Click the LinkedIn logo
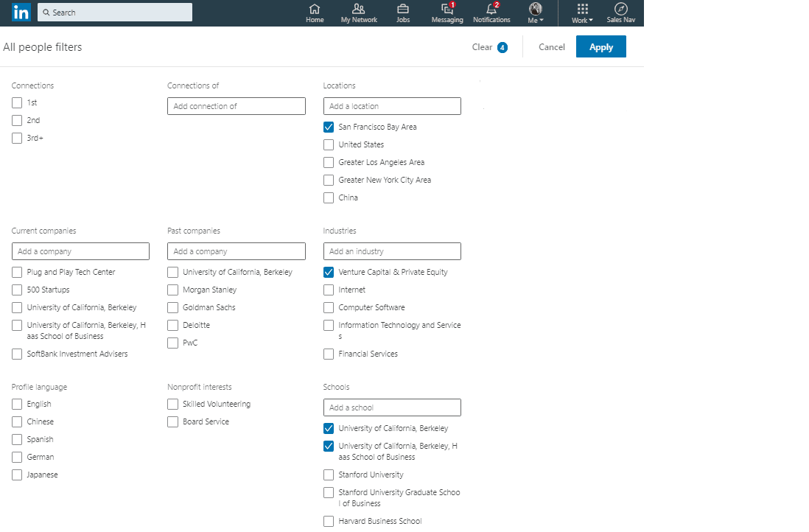This screenshot has width=809, height=532. [x=20, y=13]
